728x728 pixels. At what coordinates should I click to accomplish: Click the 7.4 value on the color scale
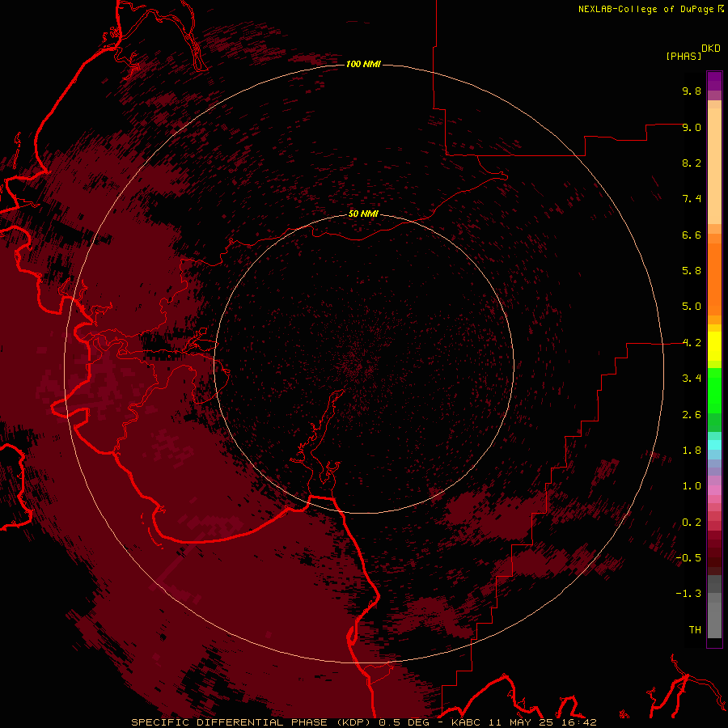[x=692, y=199]
